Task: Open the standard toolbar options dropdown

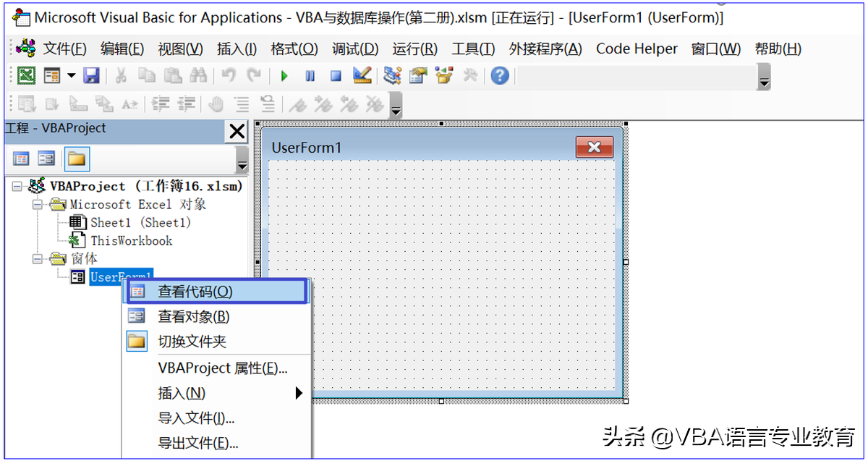Action: [764, 77]
